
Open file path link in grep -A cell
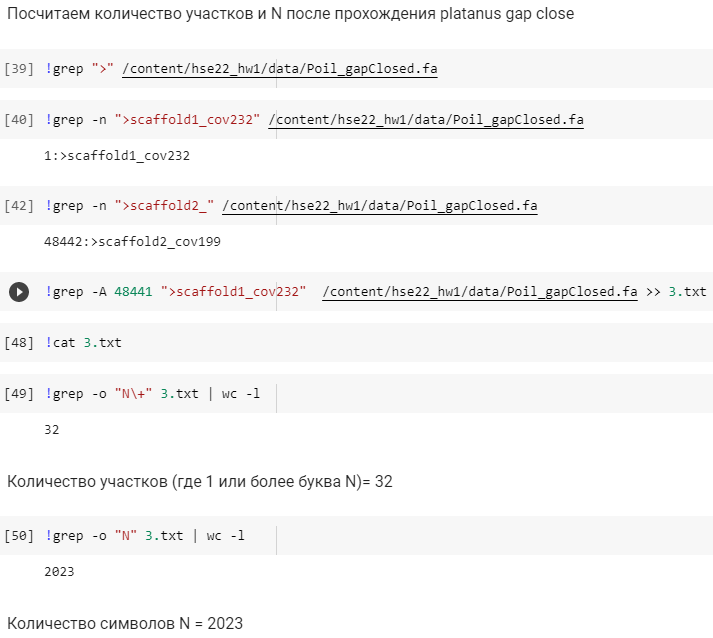pyautogui.click(x=480, y=292)
